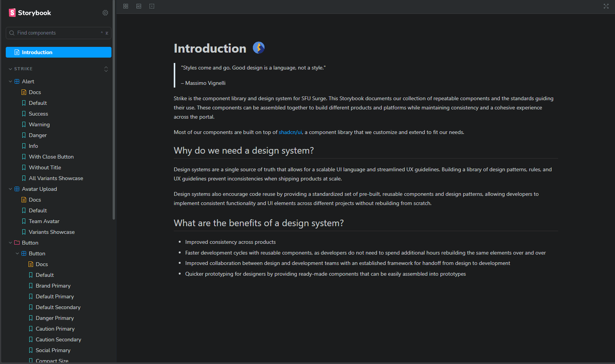Open the Team Avatar story

tap(44, 221)
